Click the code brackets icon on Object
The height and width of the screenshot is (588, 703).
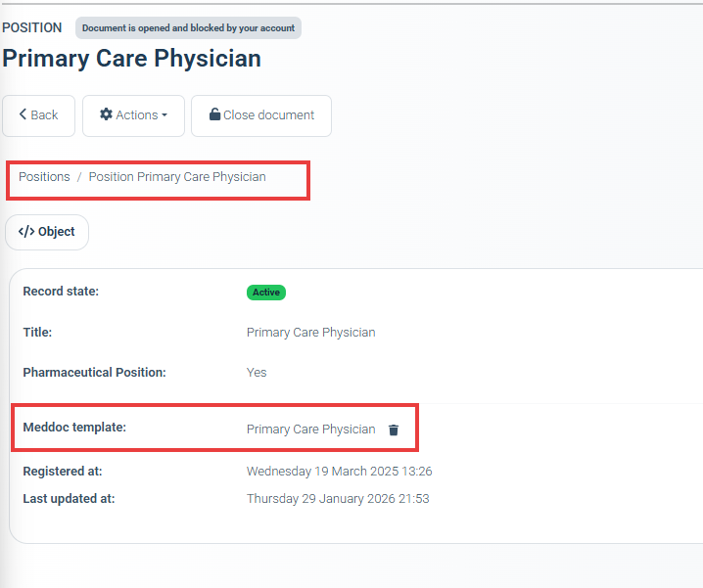pos(26,232)
